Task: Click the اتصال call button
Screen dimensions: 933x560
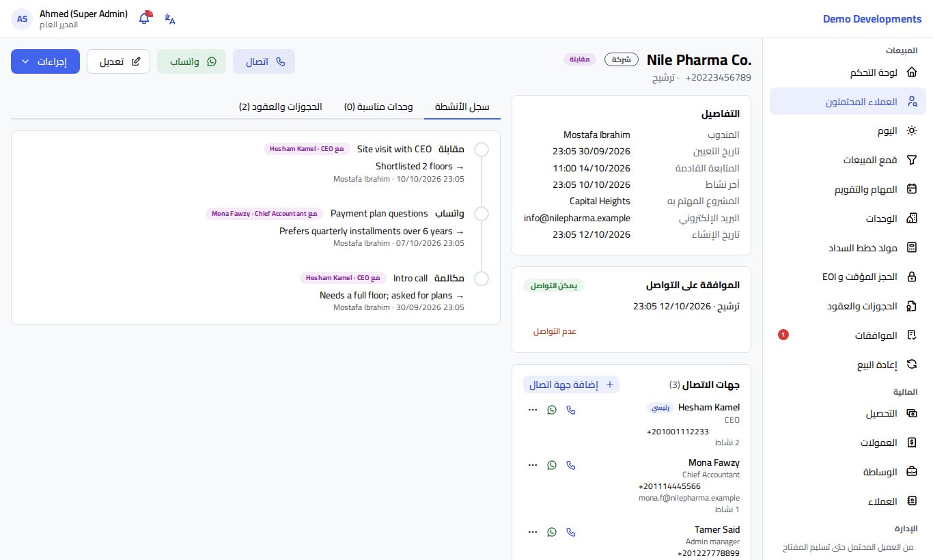Action: (264, 61)
